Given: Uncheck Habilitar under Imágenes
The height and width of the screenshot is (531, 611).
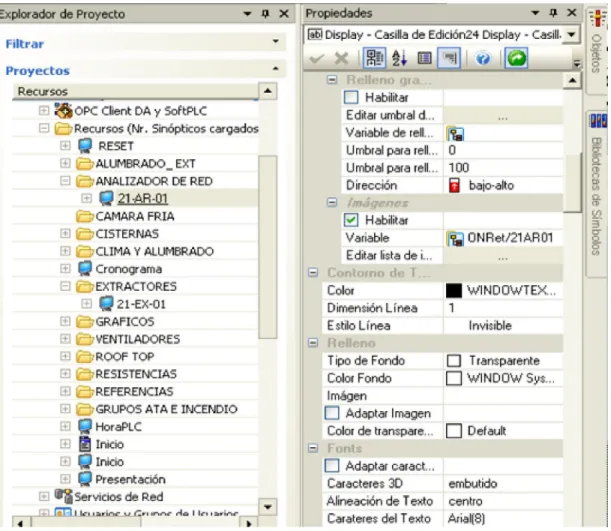Looking at the screenshot, I should click(351, 220).
